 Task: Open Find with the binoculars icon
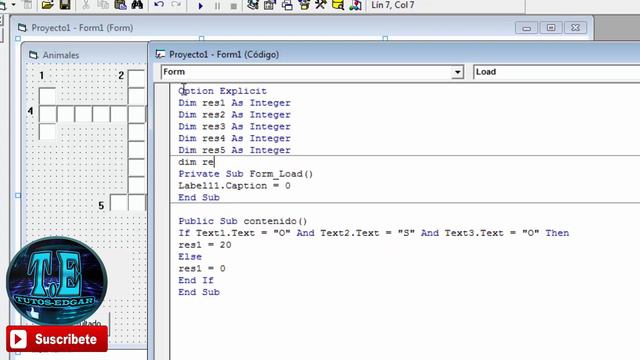pyautogui.click(x=137, y=5)
